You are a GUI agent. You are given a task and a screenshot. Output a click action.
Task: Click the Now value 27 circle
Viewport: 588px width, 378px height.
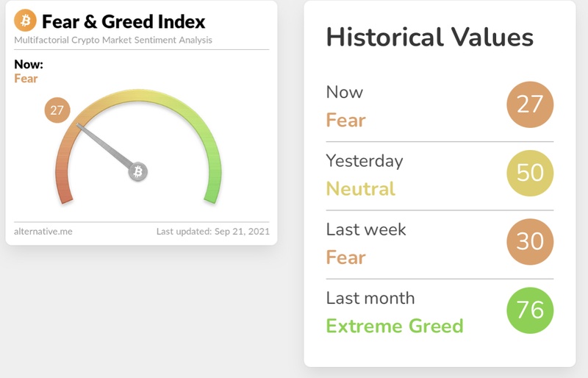click(529, 104)
